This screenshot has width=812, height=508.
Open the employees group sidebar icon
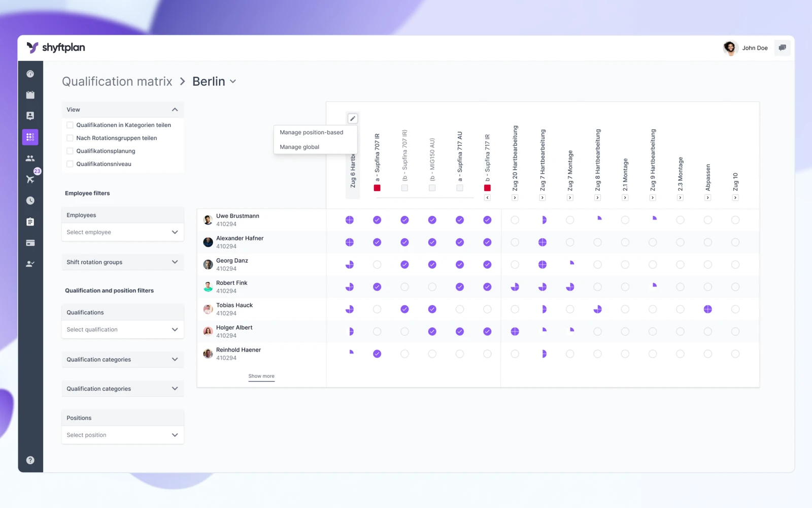coord(30,158)
